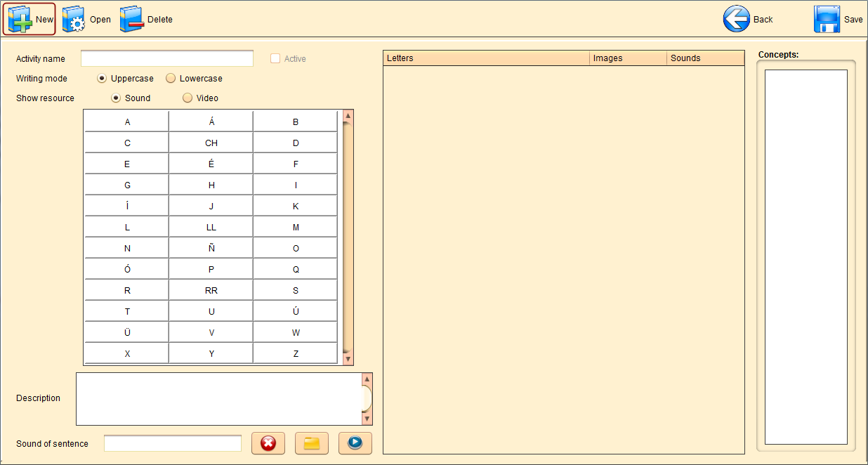Add letter M from the grid
The height and width of the screenshot is (465, 868).
[296, 227]
